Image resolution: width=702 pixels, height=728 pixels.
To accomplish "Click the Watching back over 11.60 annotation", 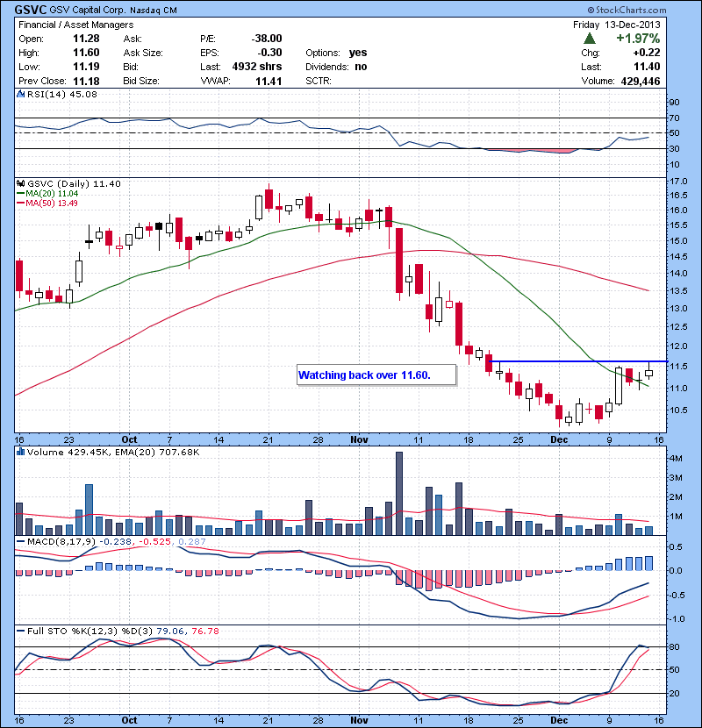I will [x=376, y=375].
